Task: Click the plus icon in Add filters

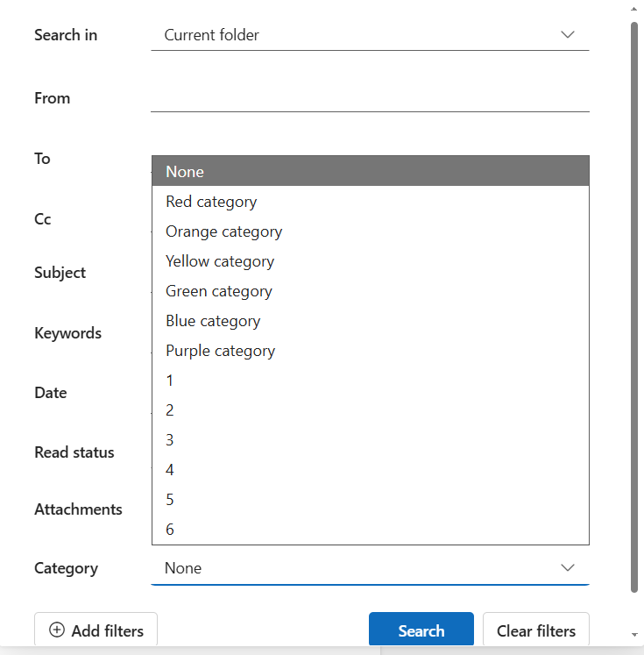Action: pos(57,630)
